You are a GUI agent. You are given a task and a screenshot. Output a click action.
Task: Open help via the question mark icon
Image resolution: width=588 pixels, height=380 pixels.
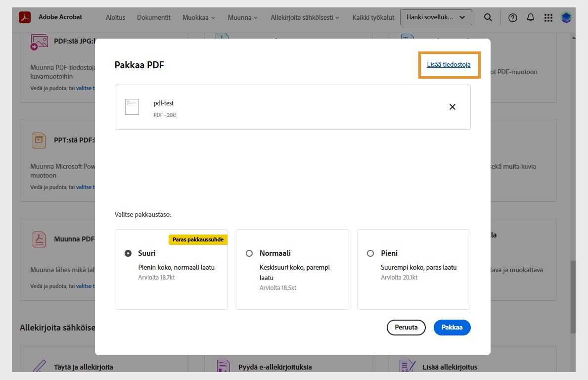513,17
